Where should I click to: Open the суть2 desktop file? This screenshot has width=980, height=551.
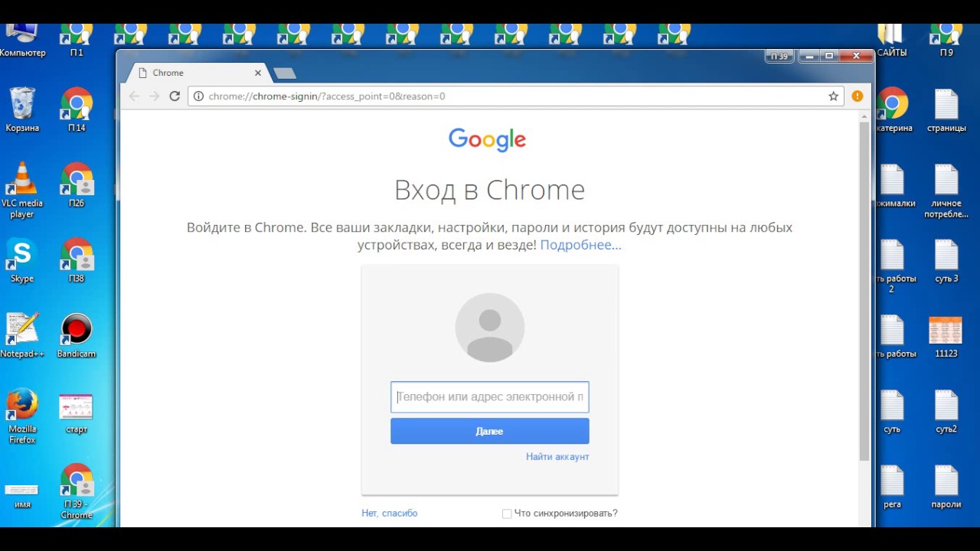tap(946, 412)
